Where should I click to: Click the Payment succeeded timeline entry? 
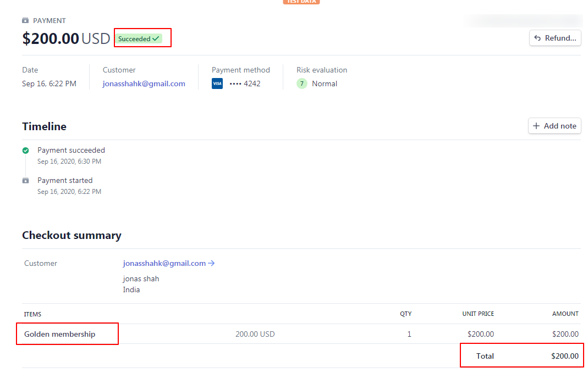coord(72,150)
